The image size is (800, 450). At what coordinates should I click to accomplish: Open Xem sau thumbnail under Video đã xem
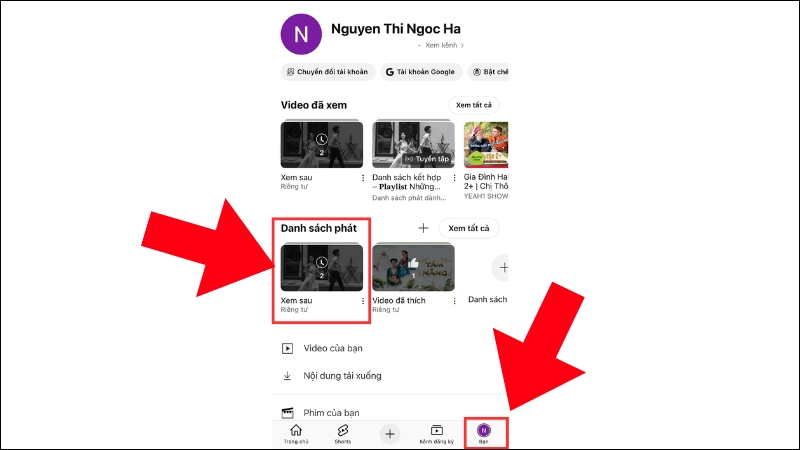(x=322, y=144)
